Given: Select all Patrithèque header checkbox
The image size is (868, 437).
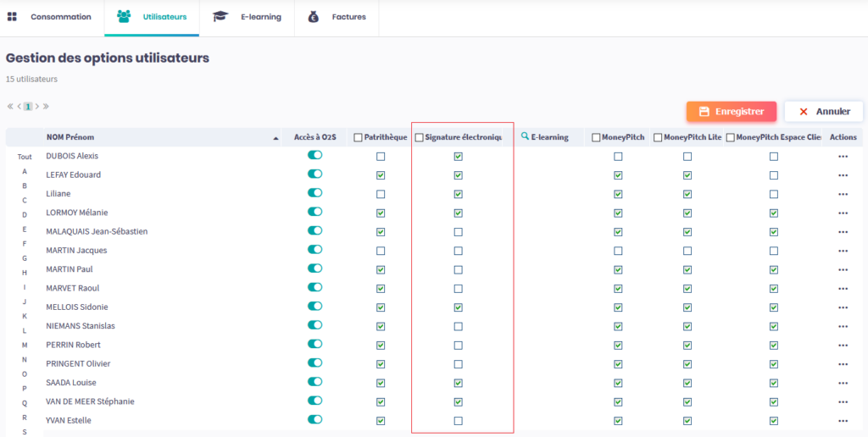Looking at the screenshot, I should point(358,137).
